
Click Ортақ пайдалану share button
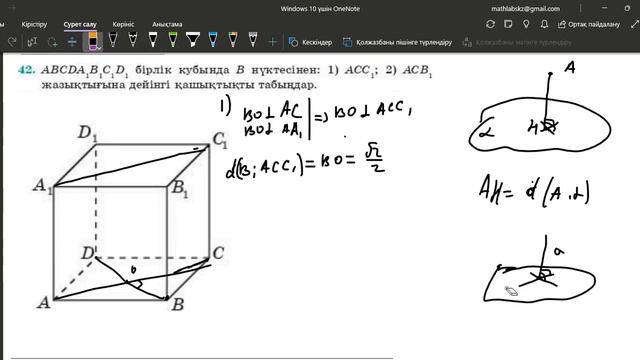[x=589, y=24]
